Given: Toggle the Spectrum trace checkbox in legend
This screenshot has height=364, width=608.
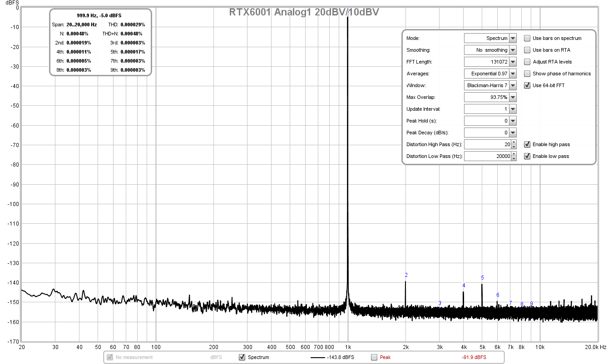Looking at the screenshot, I should pyautogui.click(x=242, y=357).
